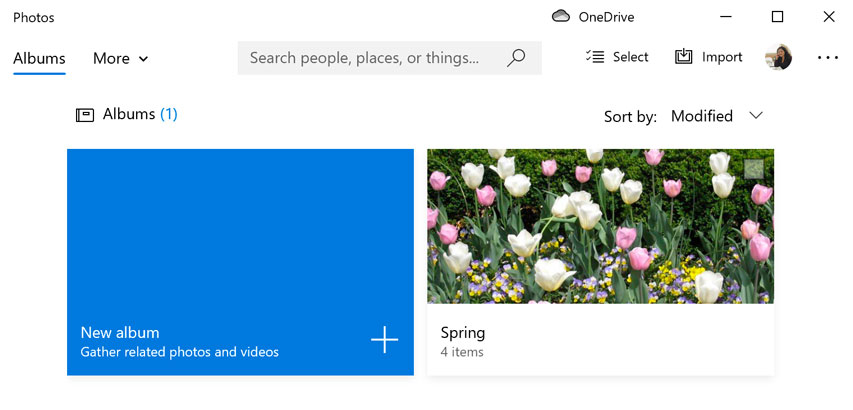Click the New album tile text
This screenshot has height=410, width=853.
click(x=120, y=333)
